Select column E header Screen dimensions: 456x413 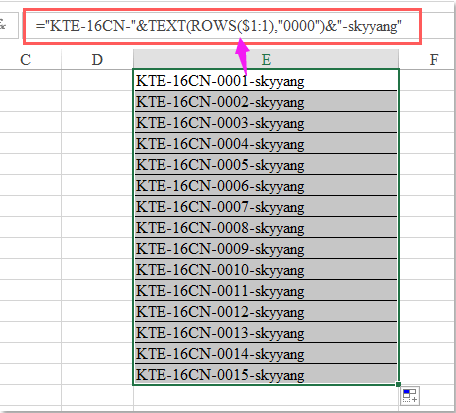[x=266, y=60]
